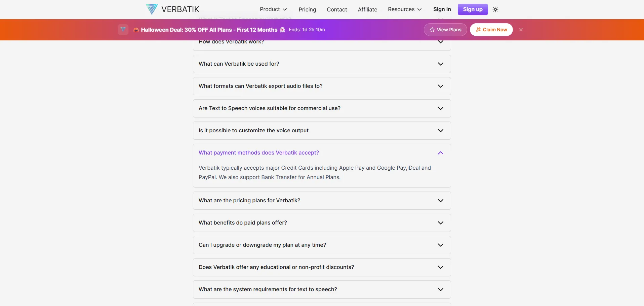
Task: Go to the Pricing page
Action: tap(307, 9)
